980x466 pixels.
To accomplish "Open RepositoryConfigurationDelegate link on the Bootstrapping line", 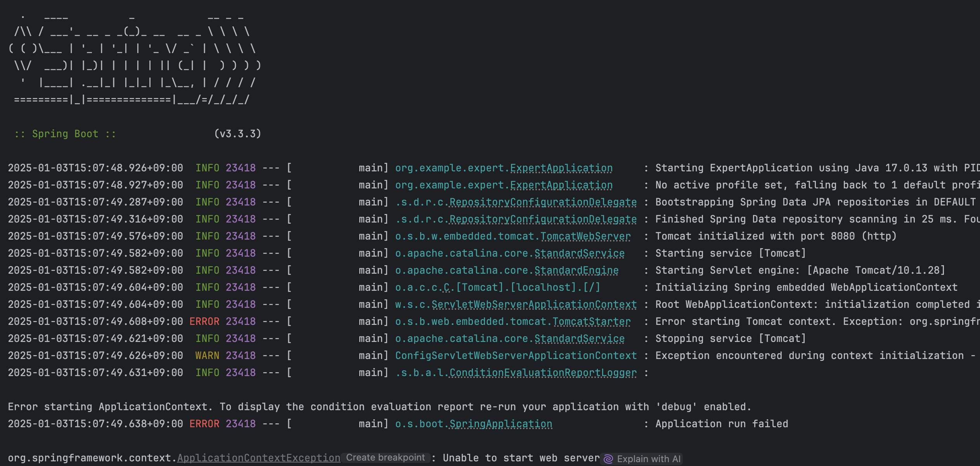I will [543, 202].
